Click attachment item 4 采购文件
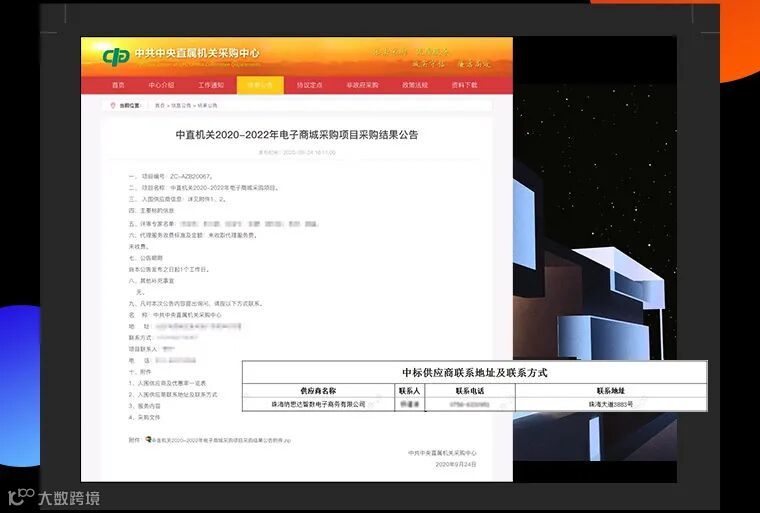 pos(144,417)
